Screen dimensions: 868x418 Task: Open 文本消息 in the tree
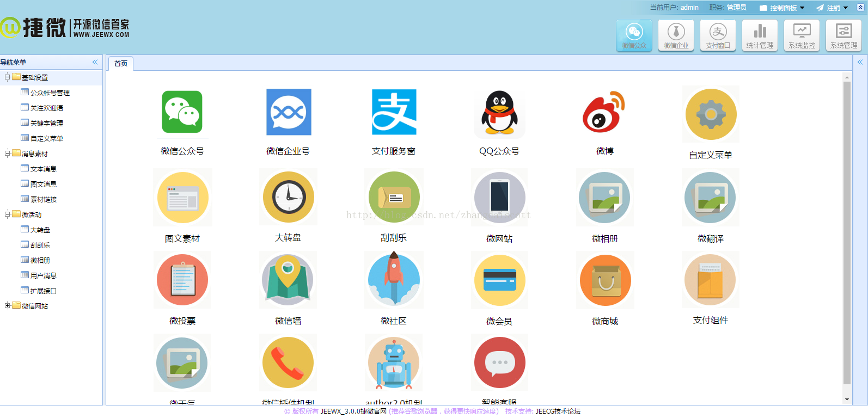click(x=44, y=169)
